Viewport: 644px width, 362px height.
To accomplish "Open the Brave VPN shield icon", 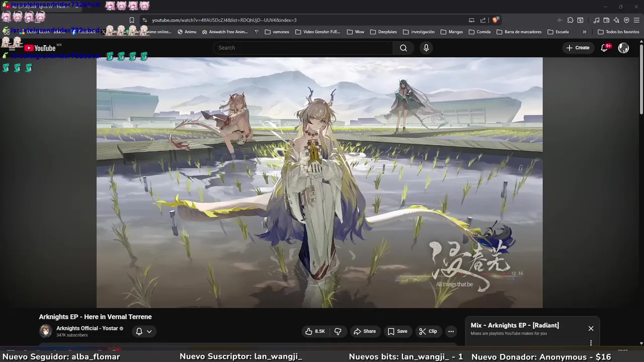I will [626, 20].
